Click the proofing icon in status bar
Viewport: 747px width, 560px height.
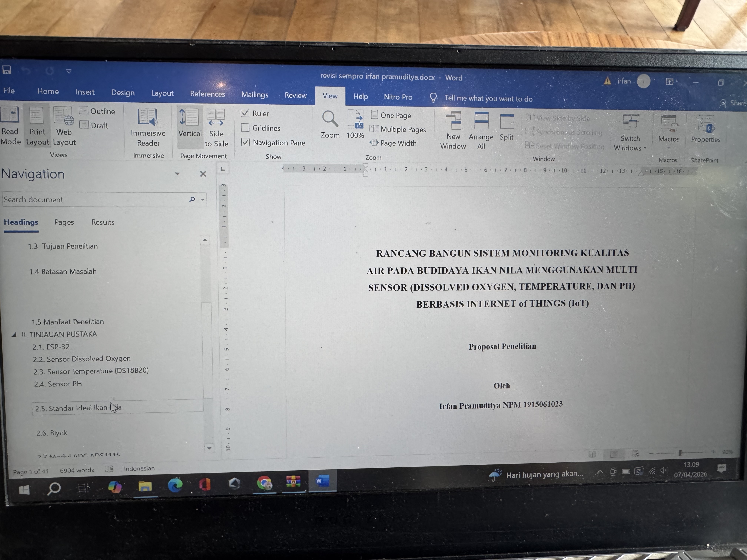click(109, 469)
